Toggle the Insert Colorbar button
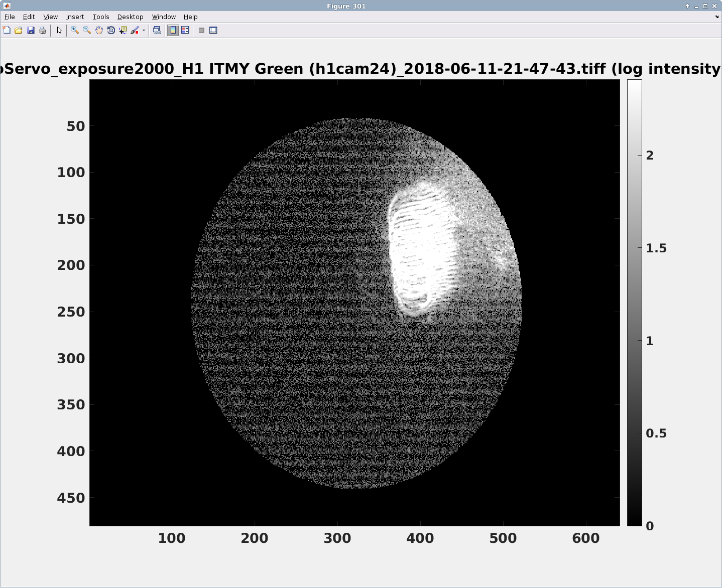The image size is (722, 588). (x=173, y=30)
